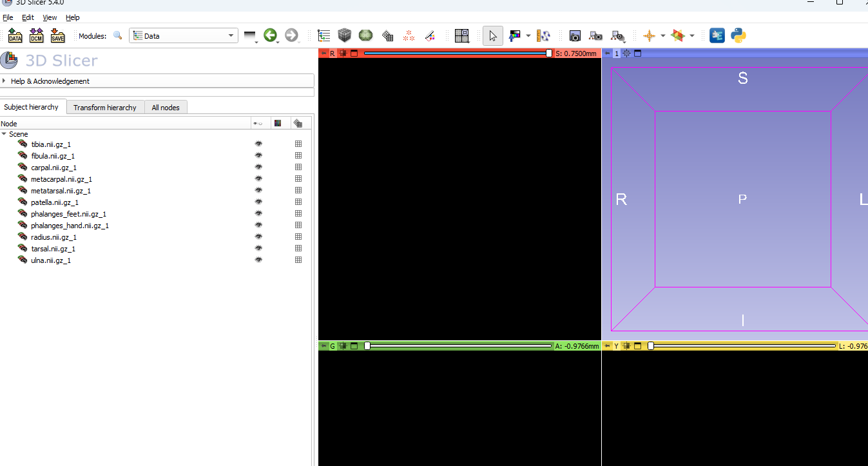Switch to the All nodes tab
The width and height of the screenshot is (868, 466).
click(x=166, y=107)
